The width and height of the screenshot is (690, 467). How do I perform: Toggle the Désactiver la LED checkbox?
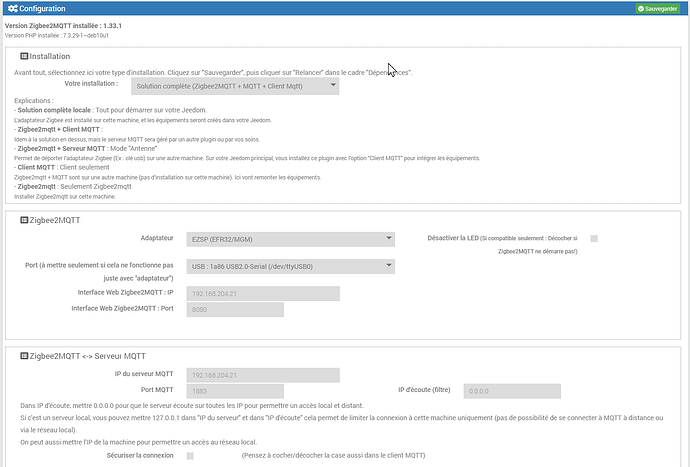[594, 239]
